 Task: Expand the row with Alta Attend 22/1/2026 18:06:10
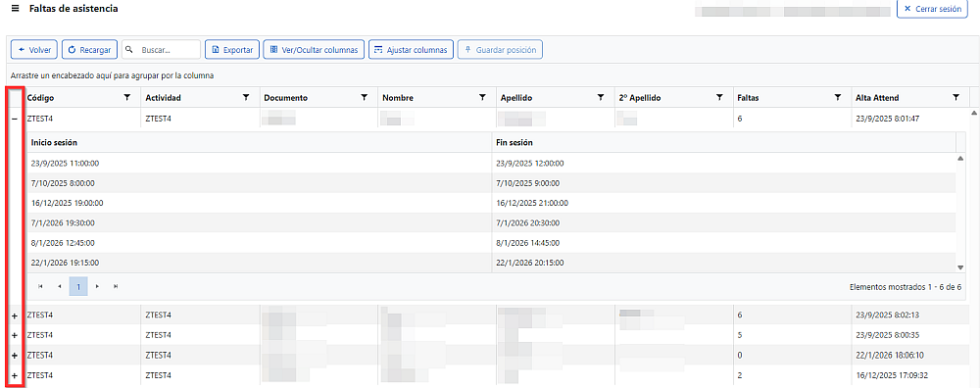(15, 356)
